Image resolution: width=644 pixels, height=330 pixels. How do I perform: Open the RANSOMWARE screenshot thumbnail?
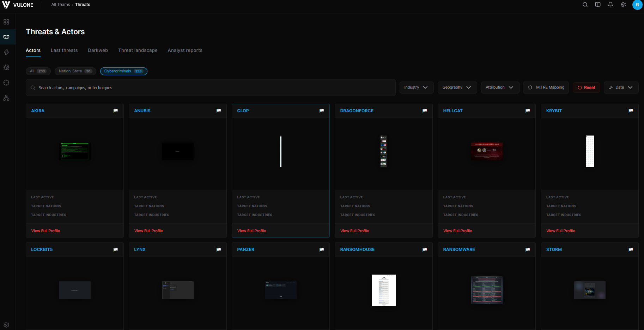(487, 290)
